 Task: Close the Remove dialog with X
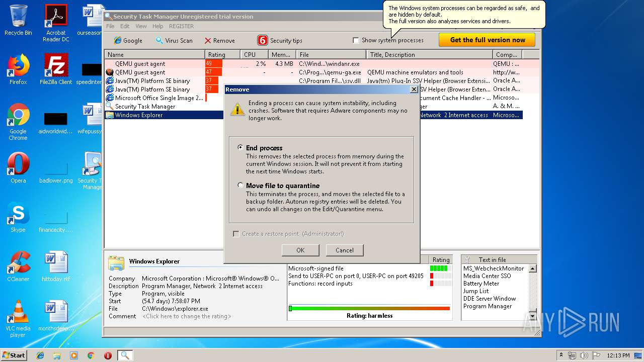pos(414,89)
